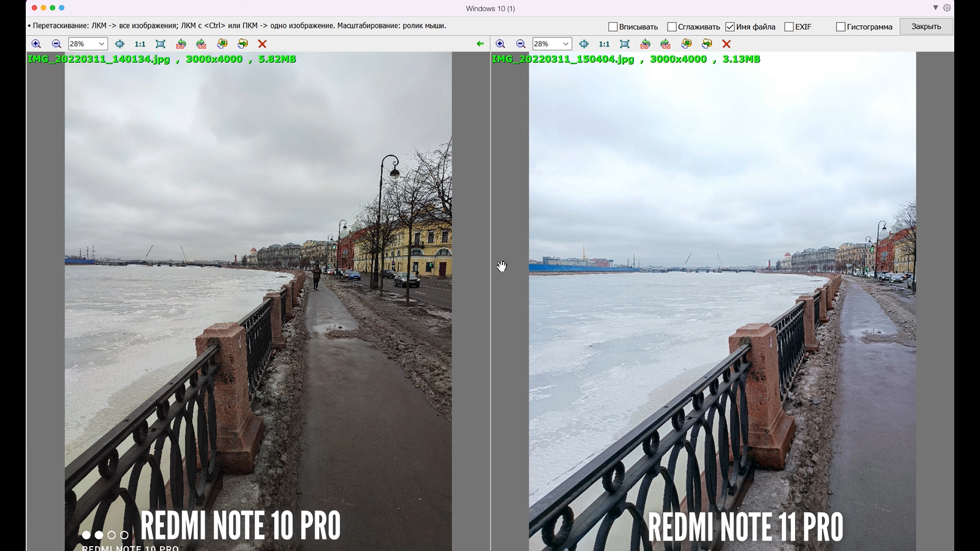The width and height of the screenshot is (980, 551).
Task: Enable the EXIF checkbox
Action: [x=789, y=27]
